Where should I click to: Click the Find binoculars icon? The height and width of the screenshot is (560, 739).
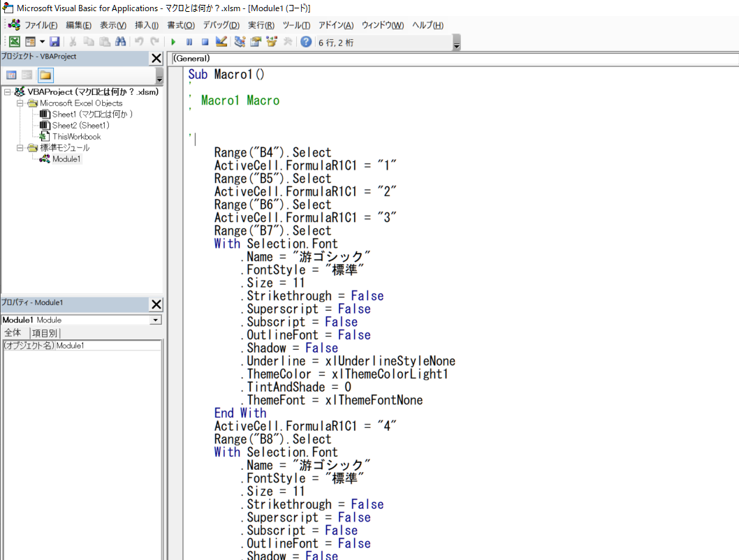click(x=121, y=42)
